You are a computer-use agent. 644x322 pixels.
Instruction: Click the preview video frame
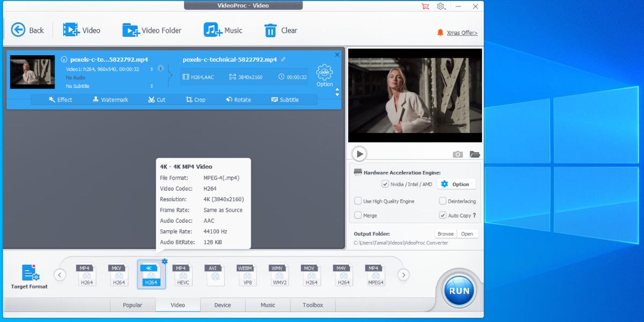[x=415, y=96]
